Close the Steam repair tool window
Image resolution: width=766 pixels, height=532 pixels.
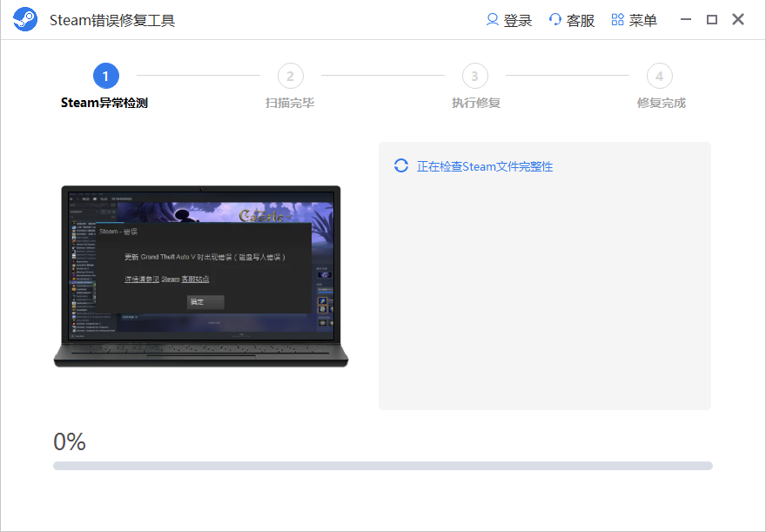pos(738,19)
